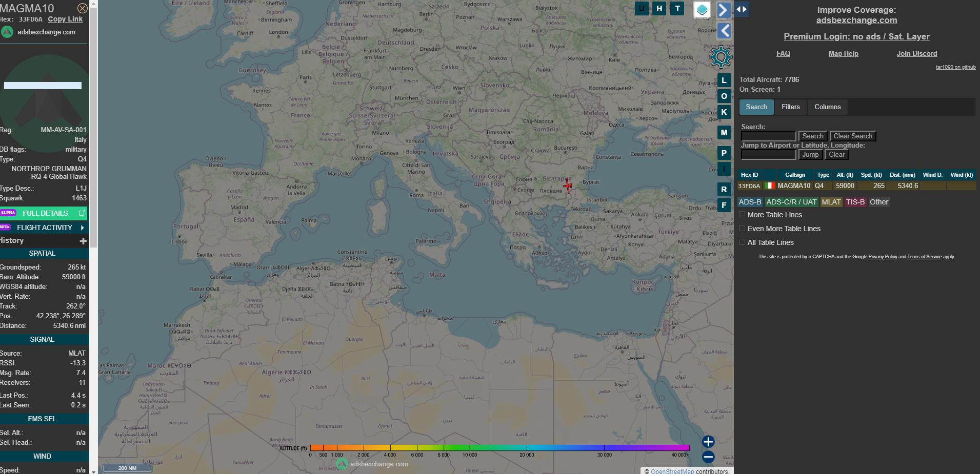Image resolution: width=980 pixels, height=474 pixels.
Task: Click the L map option button
Action: tap(724, 80)
